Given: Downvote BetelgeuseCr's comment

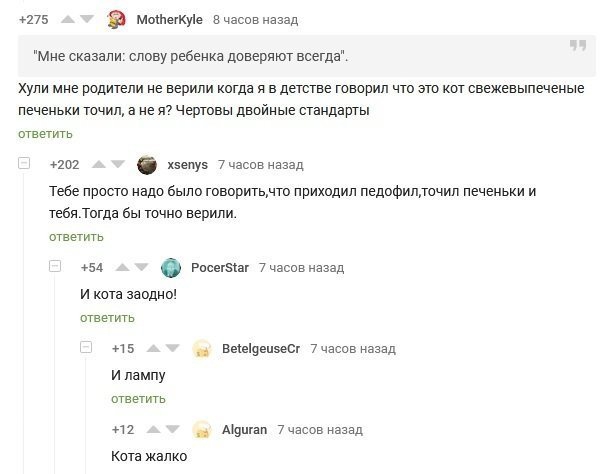Looking at the screenshot, I should pos(174,349).
